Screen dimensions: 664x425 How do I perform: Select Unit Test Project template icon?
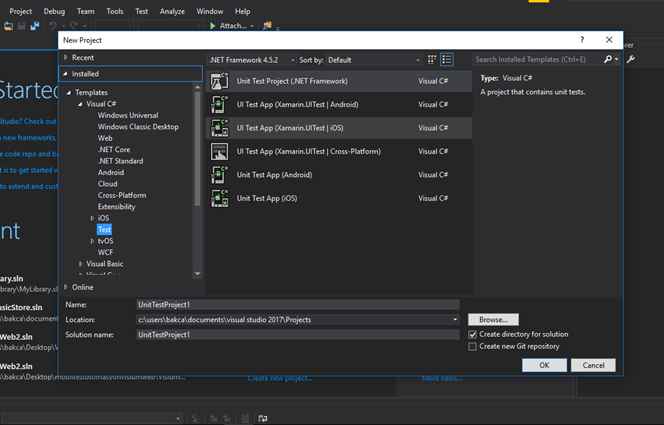click(219, 81)
